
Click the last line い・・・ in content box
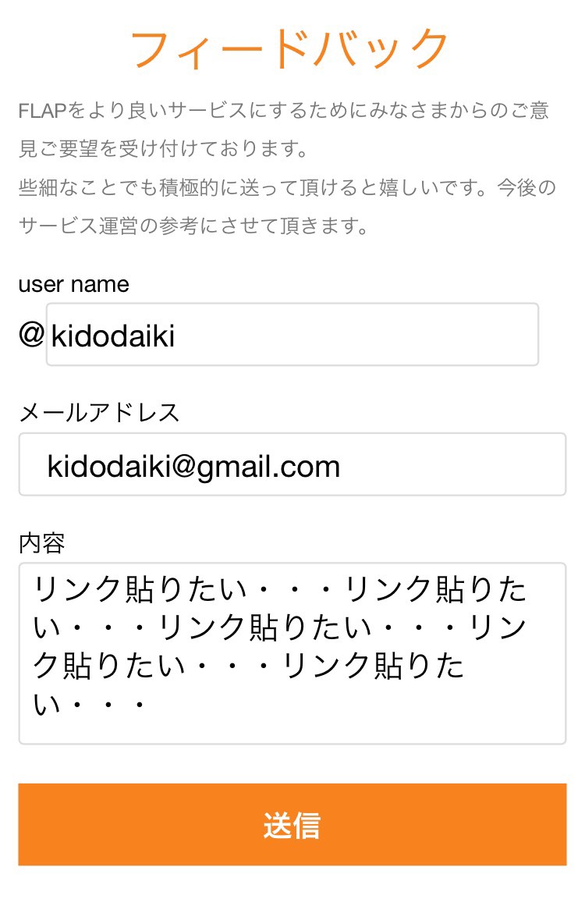click(x=90, y=705)
